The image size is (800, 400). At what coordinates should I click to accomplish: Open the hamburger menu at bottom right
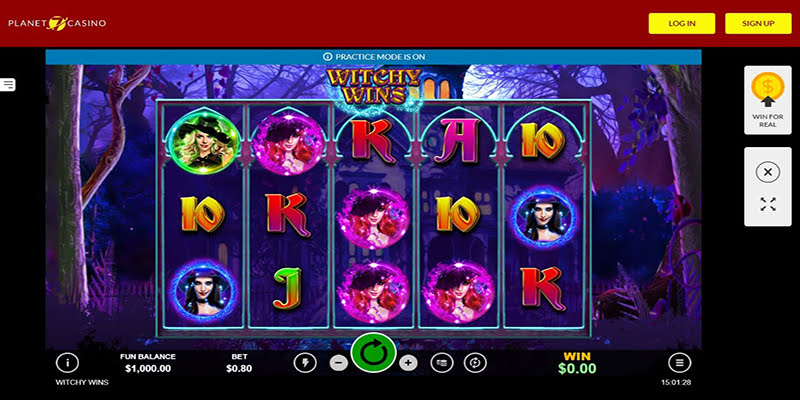tap(680, 363)
